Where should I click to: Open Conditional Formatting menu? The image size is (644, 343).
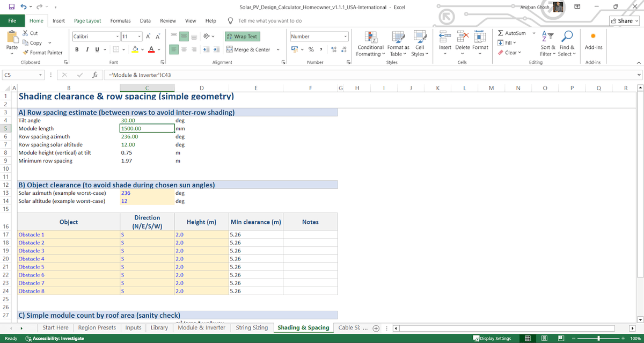pos(370,44)
